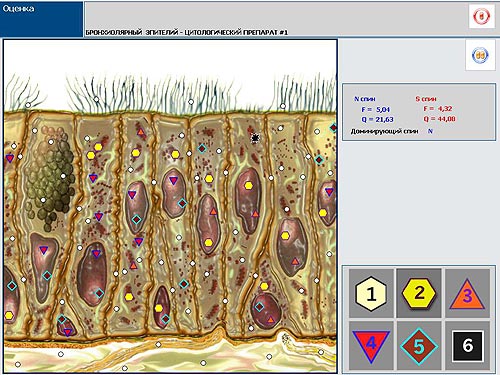Click the S спин label
Screen dimensions: 500x375
[x=426, y=99]
